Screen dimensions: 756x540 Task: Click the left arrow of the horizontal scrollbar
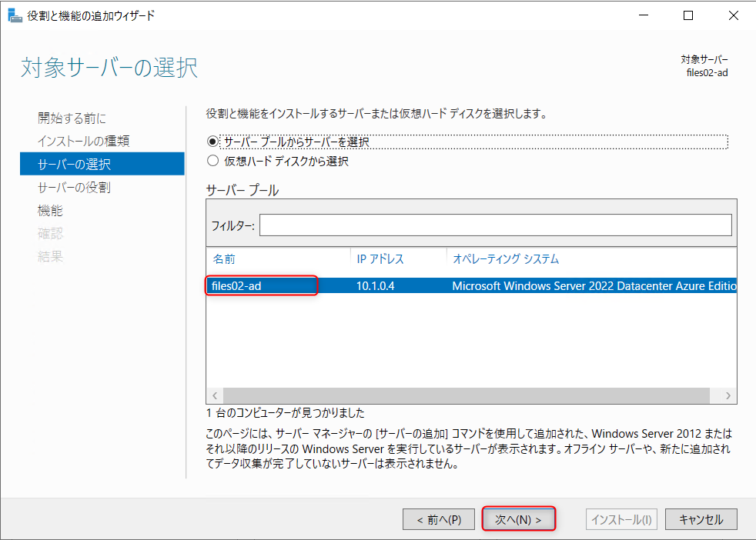tap(214, 395)
